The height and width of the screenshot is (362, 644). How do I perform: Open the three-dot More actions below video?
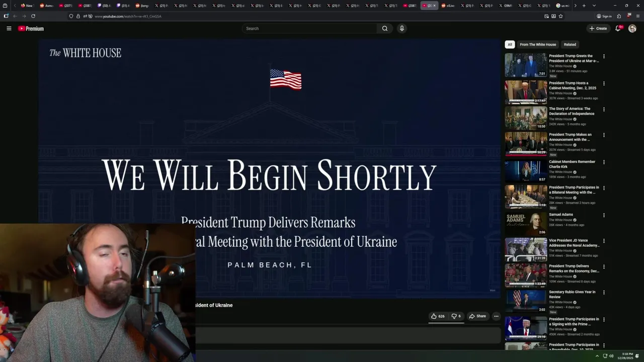pyautogui.click(x=496, y=316)
